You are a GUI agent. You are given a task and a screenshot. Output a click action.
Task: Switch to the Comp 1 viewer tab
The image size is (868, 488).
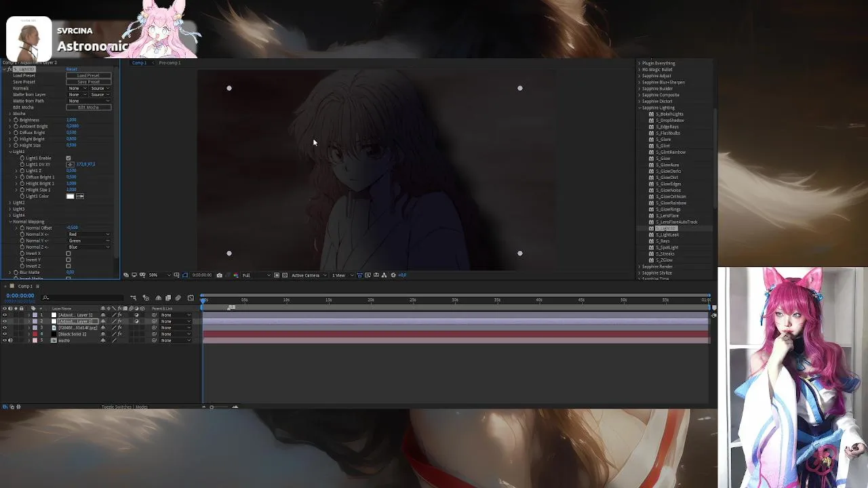[139, 63]
